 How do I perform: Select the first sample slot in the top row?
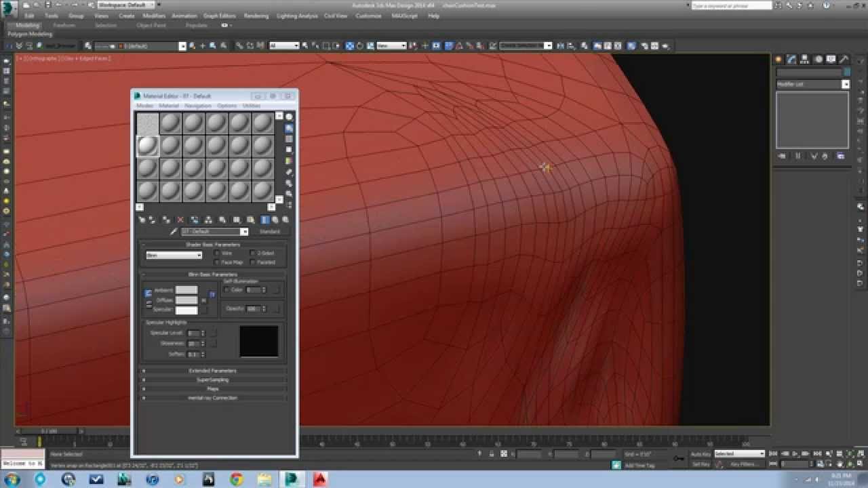pos(148,123)
